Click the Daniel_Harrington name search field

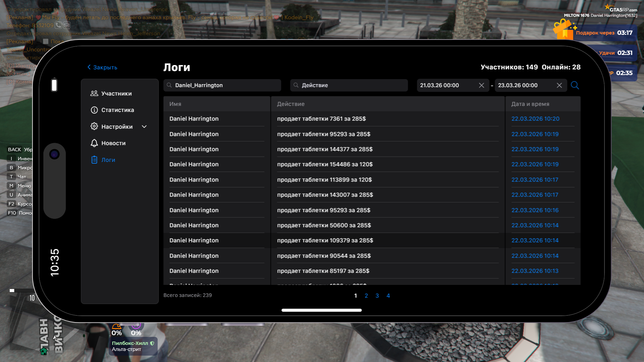tap(222, 85)
